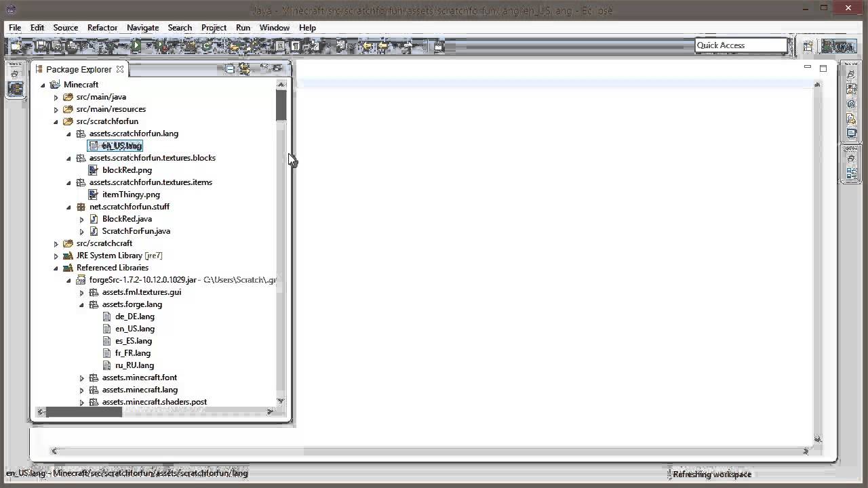Restore the Outline trim stack

(x=851, y=159)
